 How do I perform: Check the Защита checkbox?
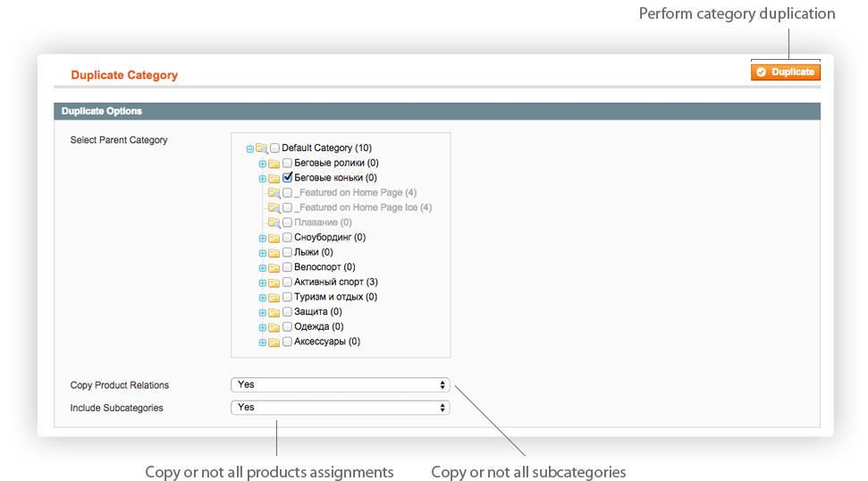(287, 312)
